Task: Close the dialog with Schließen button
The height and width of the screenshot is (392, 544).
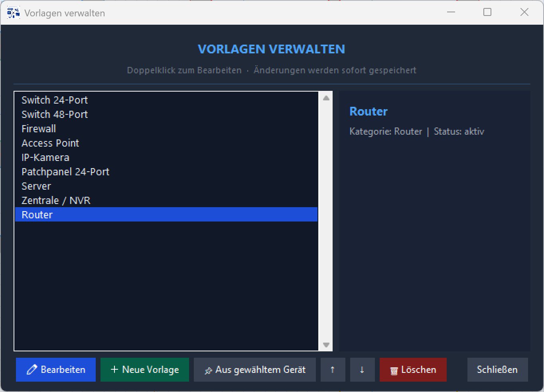Action: 498,370
